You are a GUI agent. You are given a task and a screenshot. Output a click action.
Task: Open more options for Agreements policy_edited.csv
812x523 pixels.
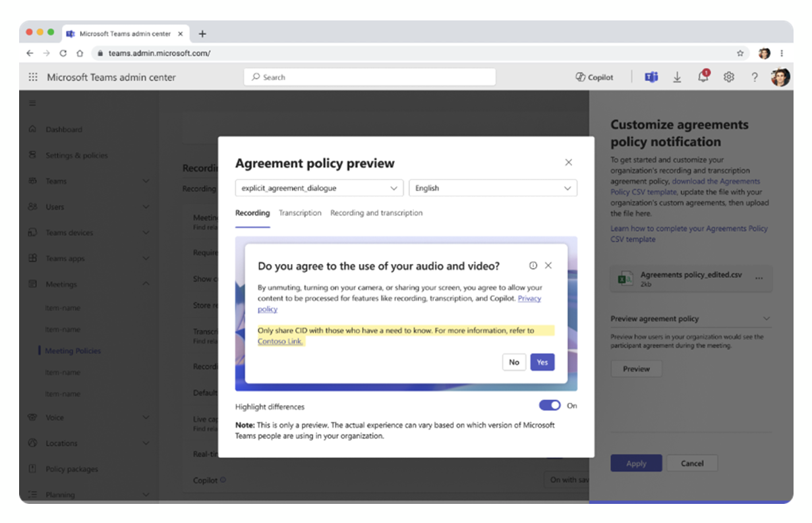pyautogui.click(x=759, y=279)
